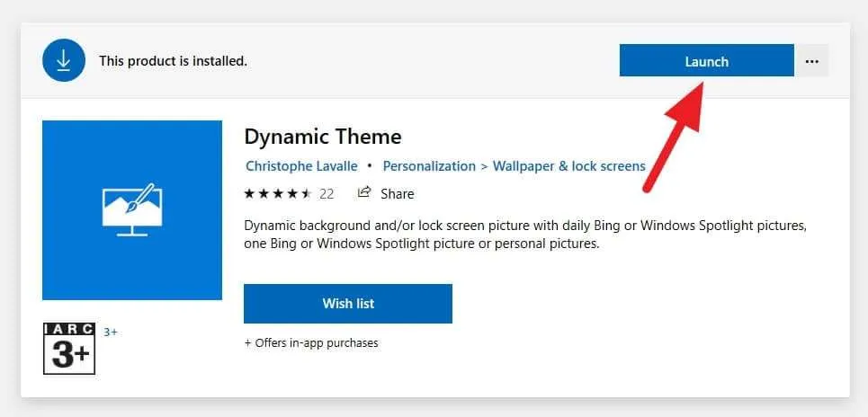
Task: Open Christophe Lavalle publisher link
Action: [x=301, y=166]
